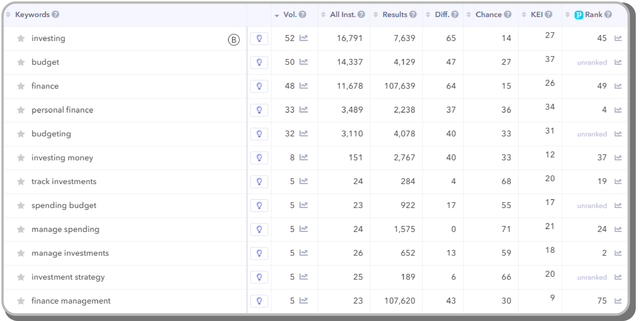Open lightbulb suggestions for 'budgeting'
Viewport: 644px width, 321px height.
(259, 134)
